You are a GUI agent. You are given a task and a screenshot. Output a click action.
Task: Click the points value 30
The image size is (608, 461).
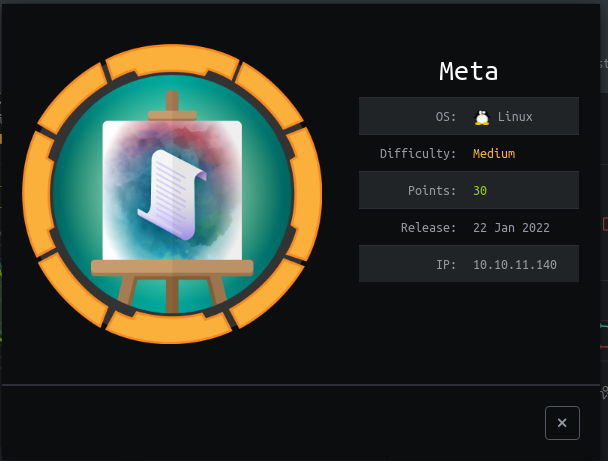coord(480,191)
